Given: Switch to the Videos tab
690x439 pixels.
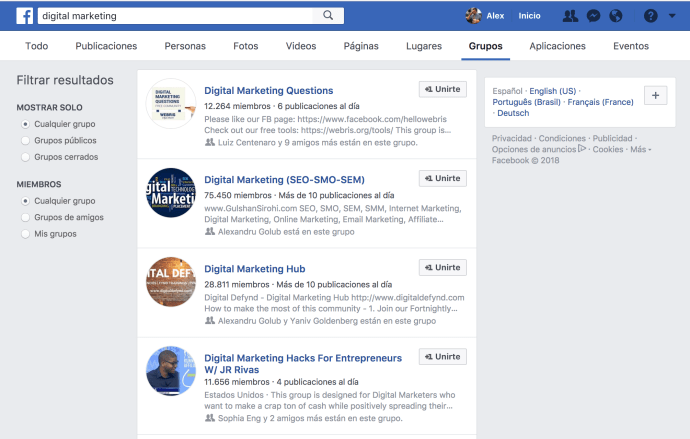Looking at the screenshot, I should coord(301,46).
